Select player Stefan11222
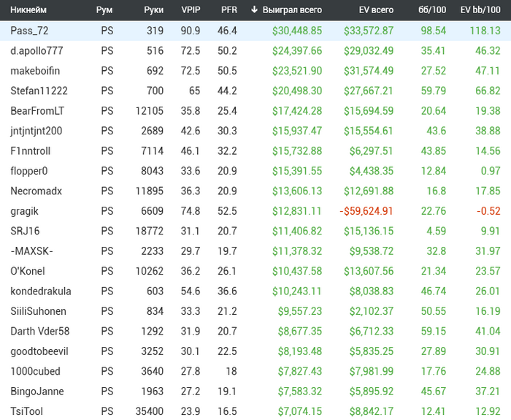Viewport: 511px width, 420px height. pyautogui.click(x=39, y=91)
